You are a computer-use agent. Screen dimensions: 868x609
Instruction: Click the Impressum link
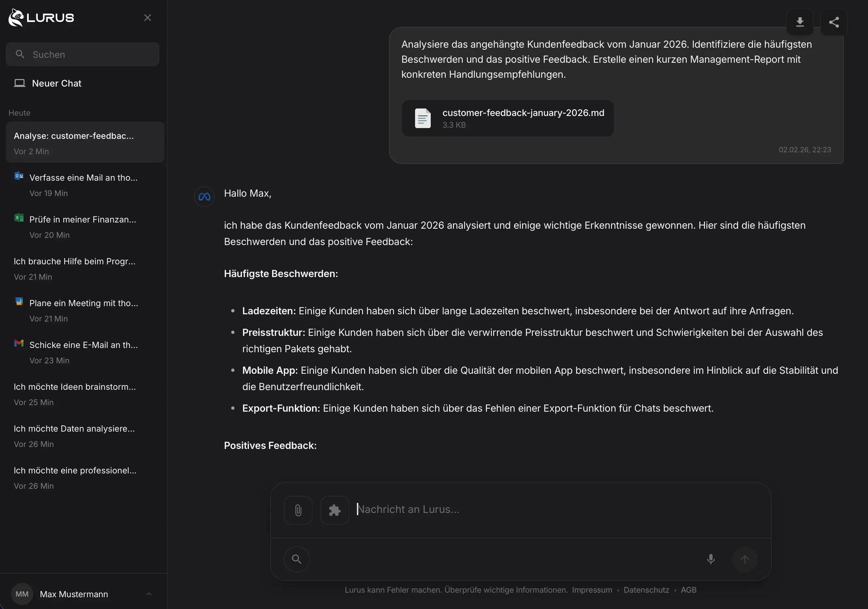592,590
